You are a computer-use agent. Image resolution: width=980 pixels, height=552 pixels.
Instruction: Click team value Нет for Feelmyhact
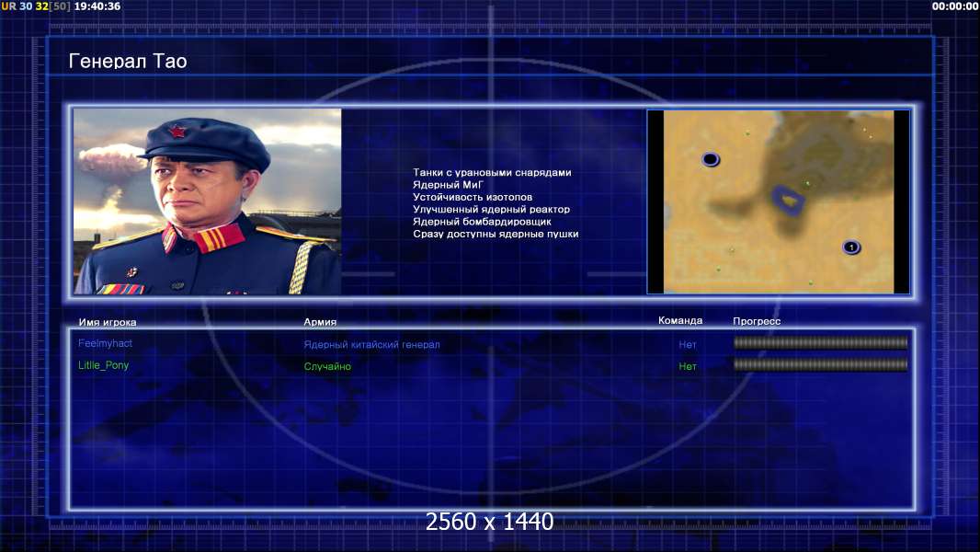(x=688, y=344)
